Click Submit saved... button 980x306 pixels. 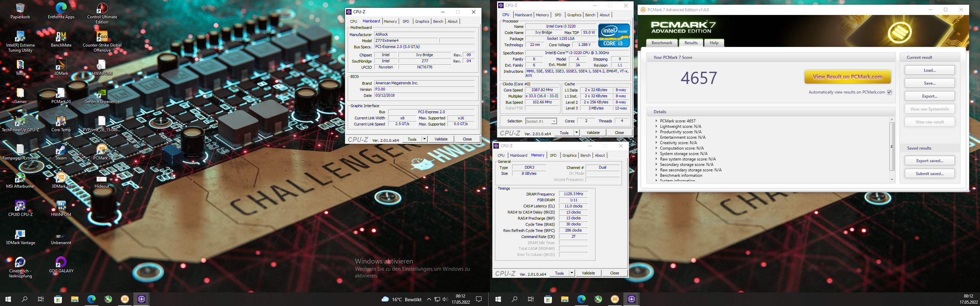[929, 174]
